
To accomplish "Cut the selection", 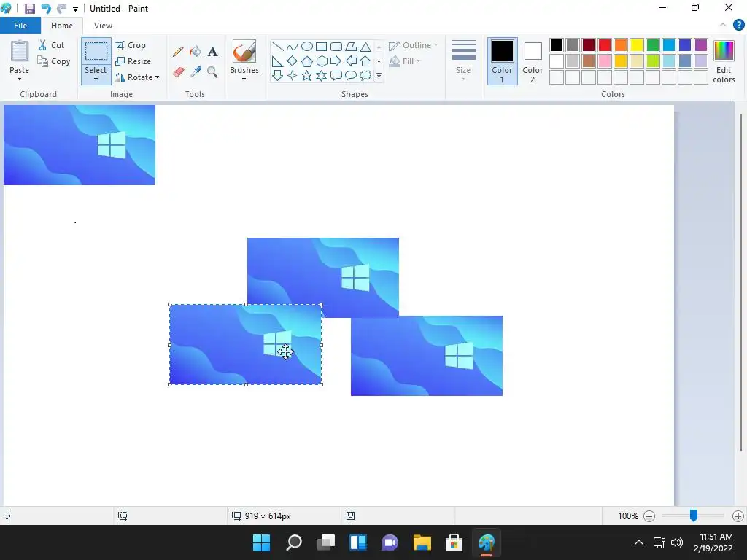I will (x=52, y=45).
